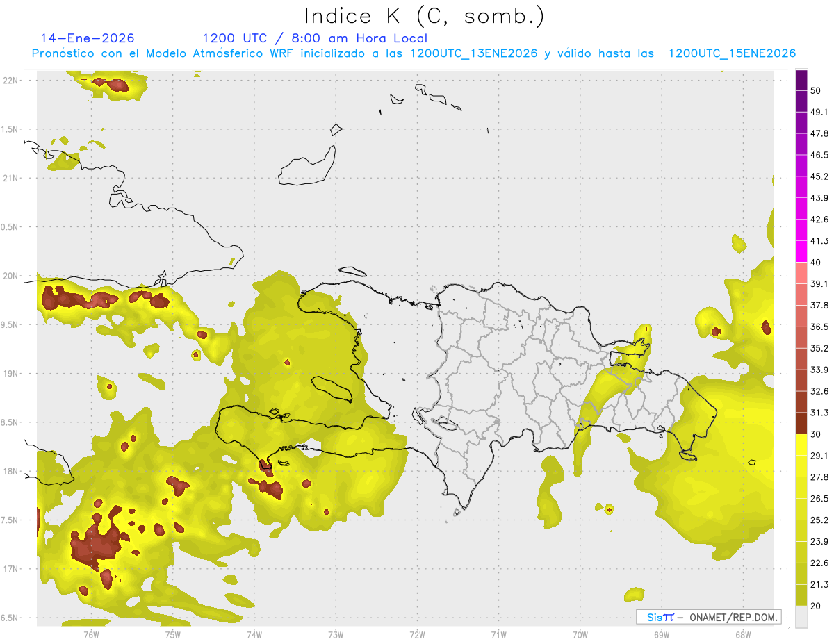834x644 pixels.
Task: Select the '14-Ene-2026' date label
Action: [88, 38]
